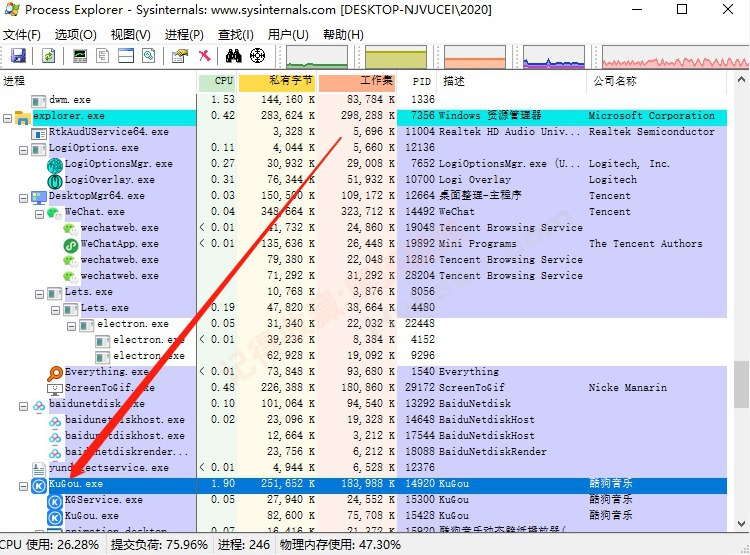Click the yellow commit history graph

[x=396, y=57]
